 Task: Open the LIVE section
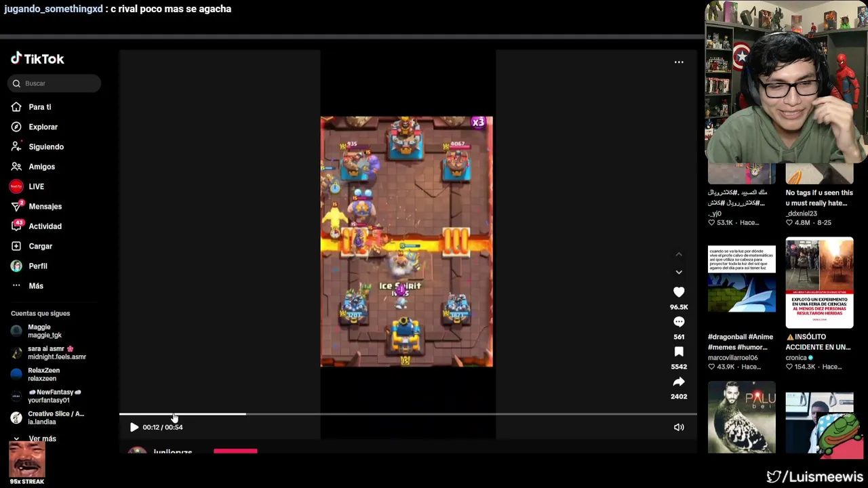click(37, 186)
